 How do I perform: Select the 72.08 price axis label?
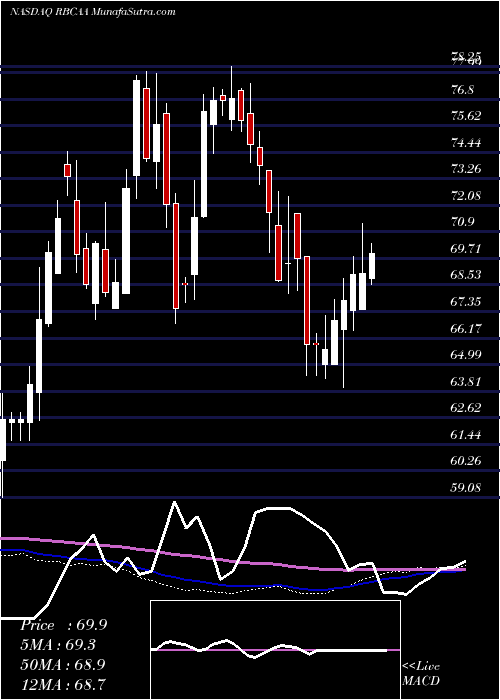(467, 196)
